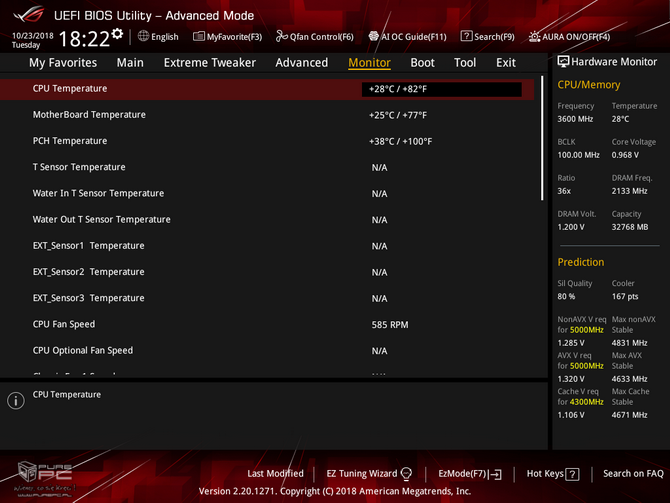Click the 0.968 V core voltage value
Image resolution: width=670 pixels, height=503 pixels.
pyautogui.click(x=625, y=155)
